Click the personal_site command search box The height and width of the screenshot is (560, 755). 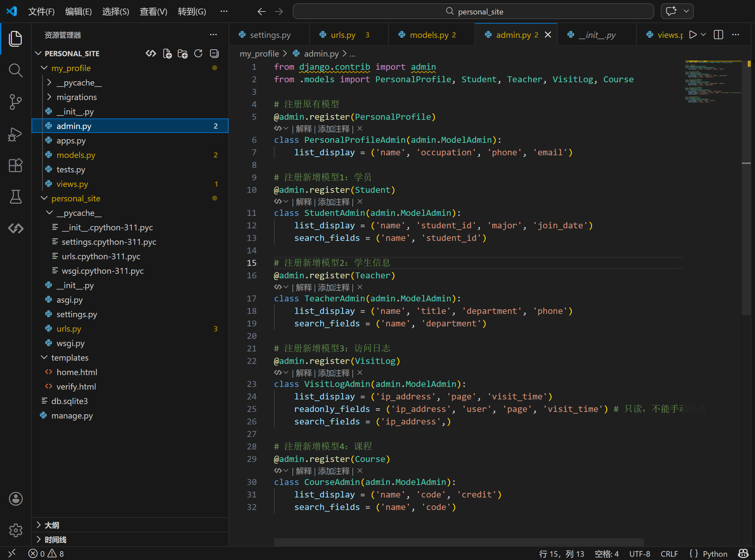point(473,12)
